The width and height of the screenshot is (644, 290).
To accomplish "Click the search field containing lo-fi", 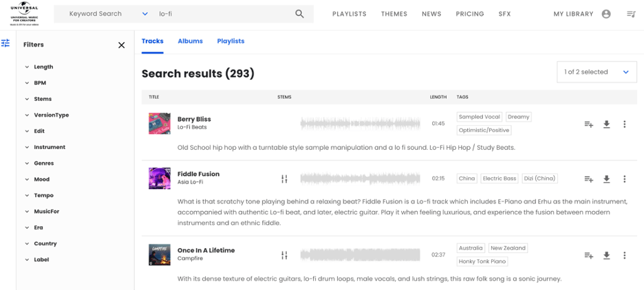I will 225,14.
